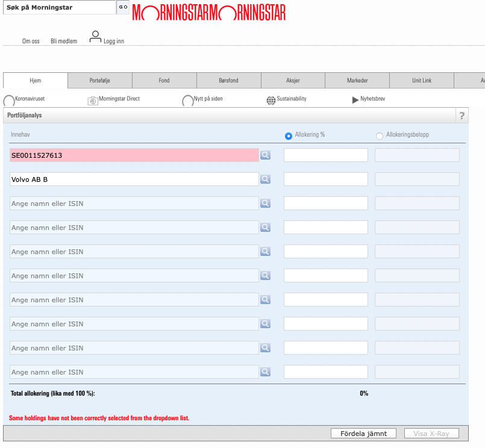This screenshot has height=448, width=485.
Task: Click the Om oss link
Action: [31, 41]
